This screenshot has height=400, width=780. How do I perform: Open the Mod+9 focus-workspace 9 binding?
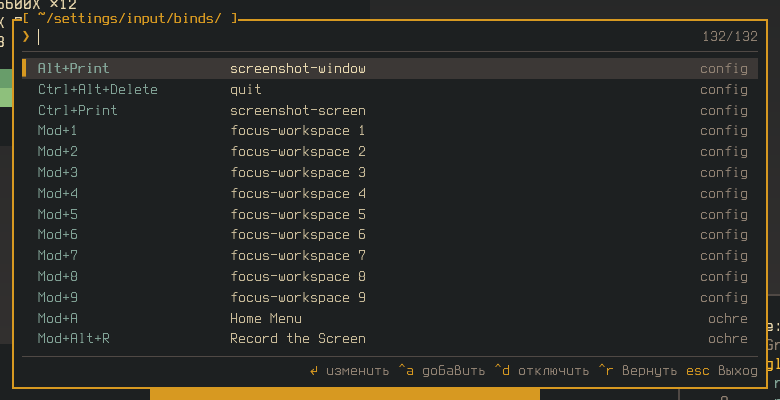point(390,297)
